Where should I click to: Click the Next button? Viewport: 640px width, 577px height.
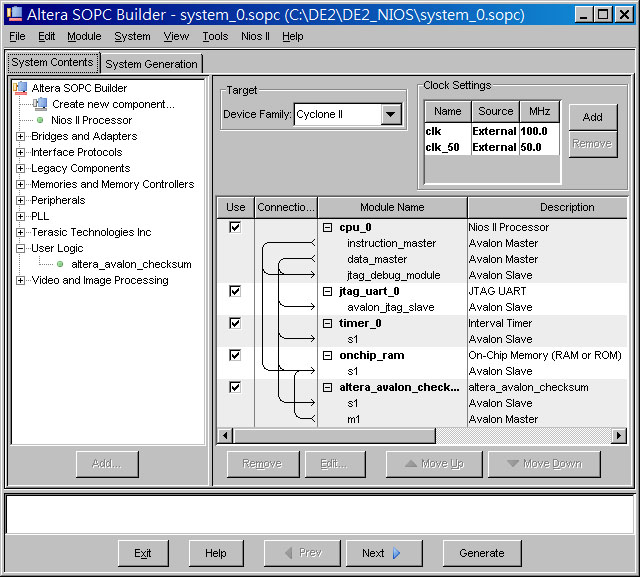pos(384,553)
